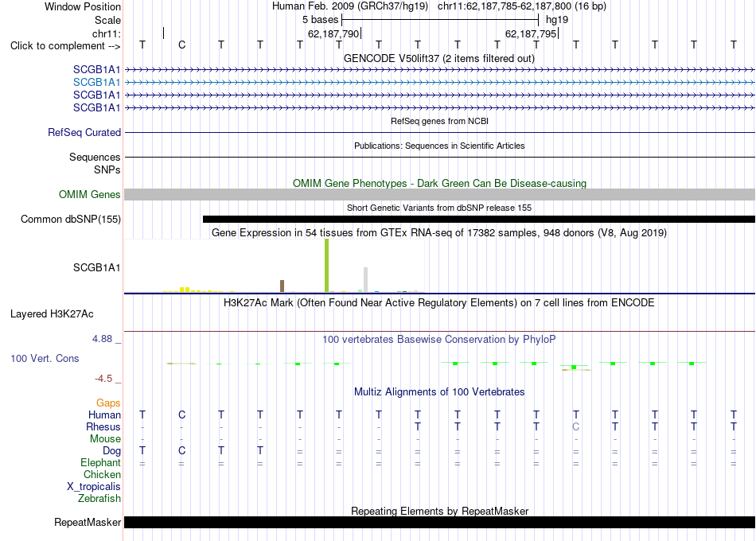Open 'RefSeq genes from NCBI' track title
The image size is (756, 541).
[439, 121]
